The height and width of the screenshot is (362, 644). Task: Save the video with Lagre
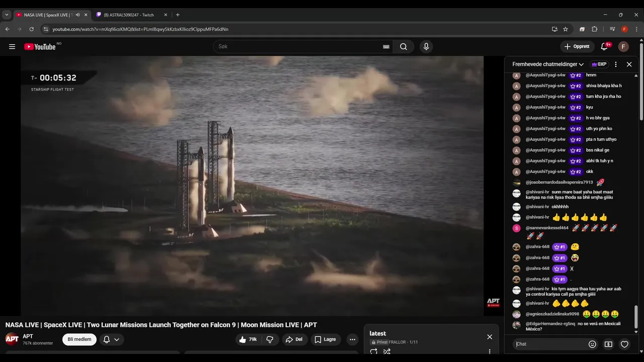pos(325,339)
